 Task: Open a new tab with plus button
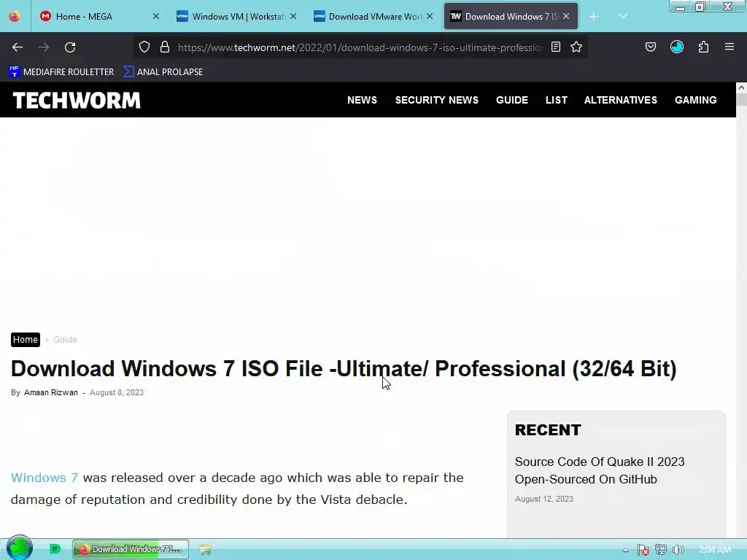594,17
